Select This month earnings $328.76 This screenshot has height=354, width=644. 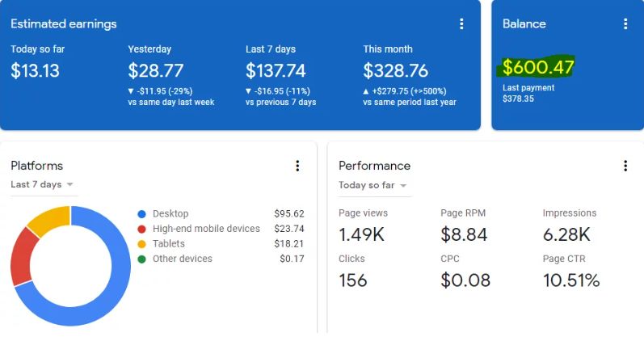pyautogui.click(x=395, y=71)
